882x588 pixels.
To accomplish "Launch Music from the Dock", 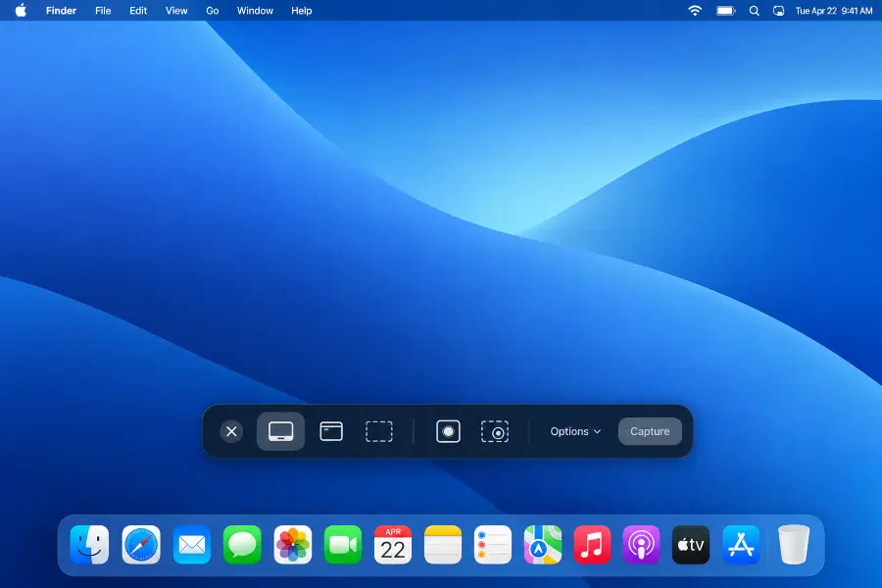I will pyautogui.click(x=592, y=545).
